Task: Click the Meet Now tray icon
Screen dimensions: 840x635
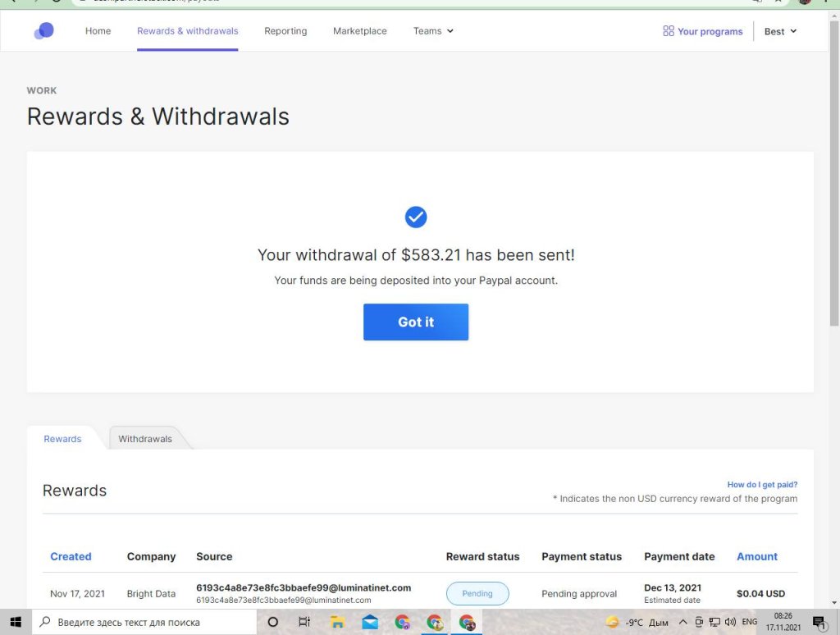Action: pos(699,622)
